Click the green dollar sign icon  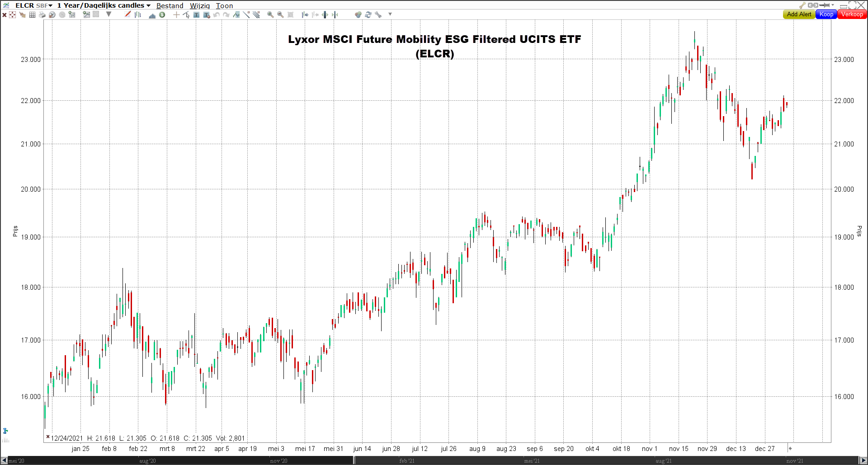[162, 15]
